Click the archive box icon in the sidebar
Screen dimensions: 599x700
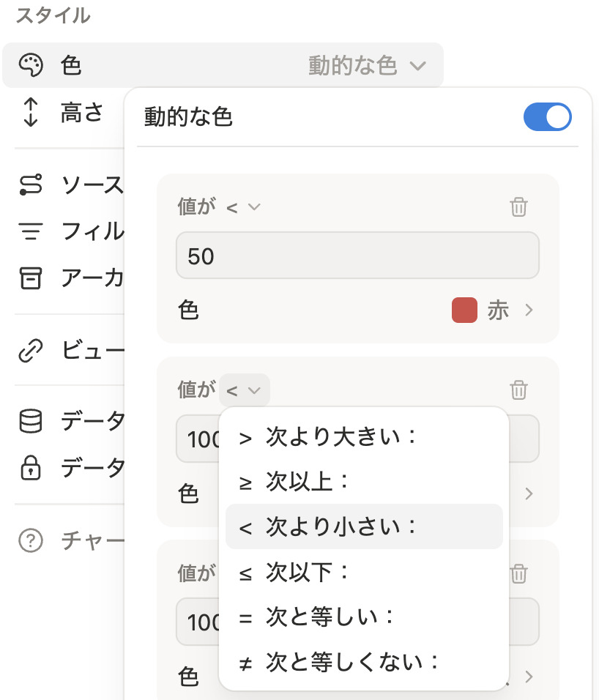[31, 278]
